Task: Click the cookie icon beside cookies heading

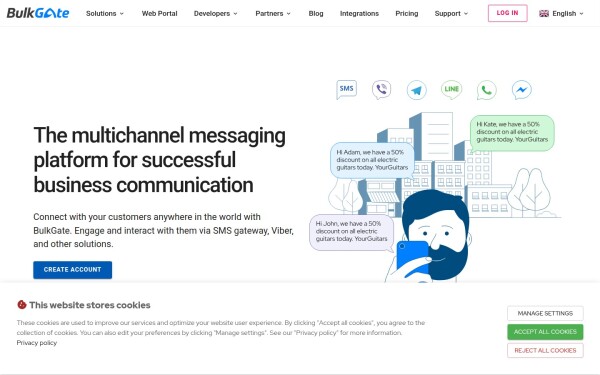Action: click(x=22, y=305)
